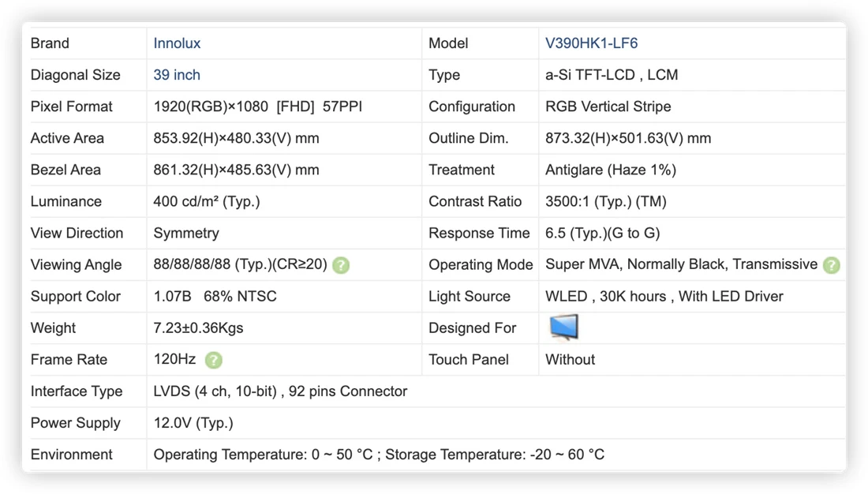This screenshot has height=494, width=868.
Task: Click the Configuration row label
Action: tap(472, 107)
